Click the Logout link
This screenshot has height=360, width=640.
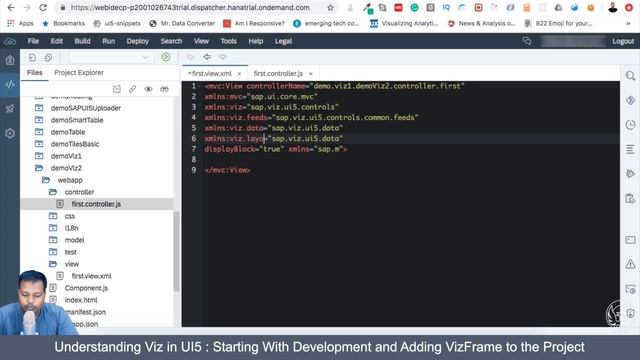[623, 41]
